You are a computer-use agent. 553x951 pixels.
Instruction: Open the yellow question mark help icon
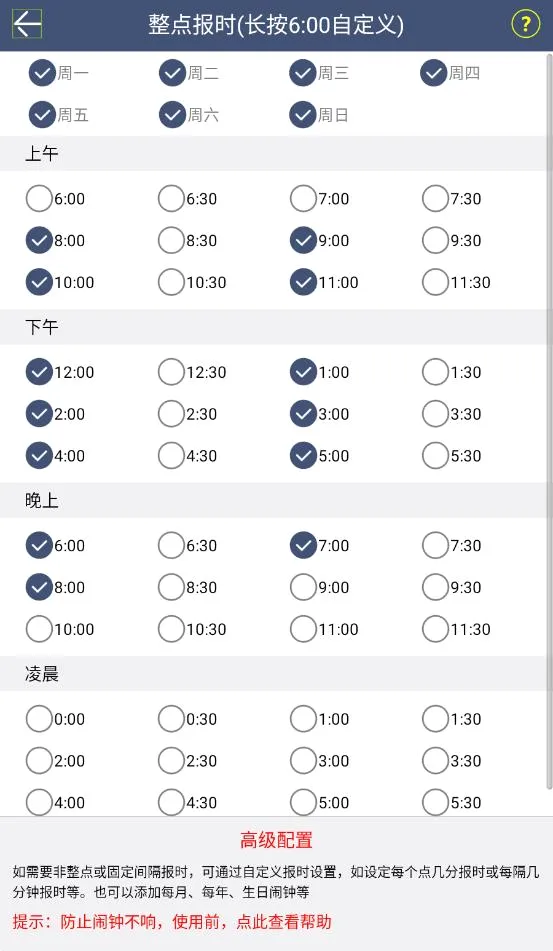[525, 24]
